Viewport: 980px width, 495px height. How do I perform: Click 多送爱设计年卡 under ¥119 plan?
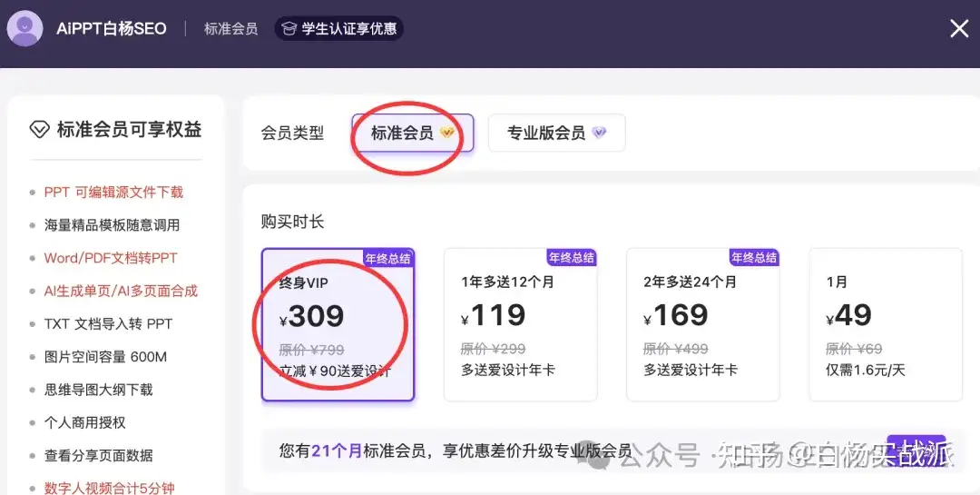coord(508,370)
